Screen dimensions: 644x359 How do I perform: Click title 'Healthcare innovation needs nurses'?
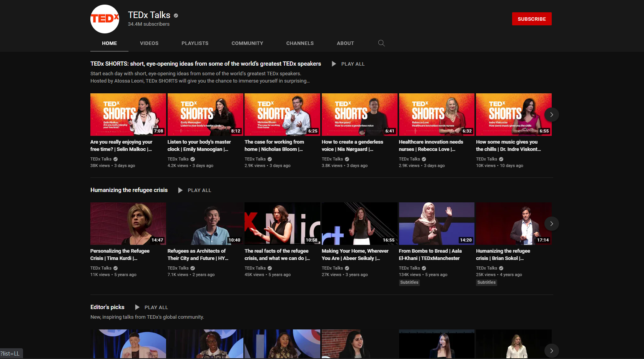431,146
